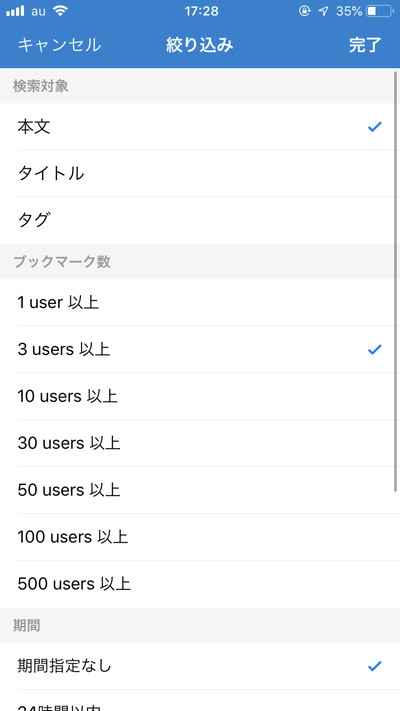Pick the 500 users 以上 option
Image resolution: width=400 pixels, height=711 pixels.
pyautogui.click(x=200, y=584)
